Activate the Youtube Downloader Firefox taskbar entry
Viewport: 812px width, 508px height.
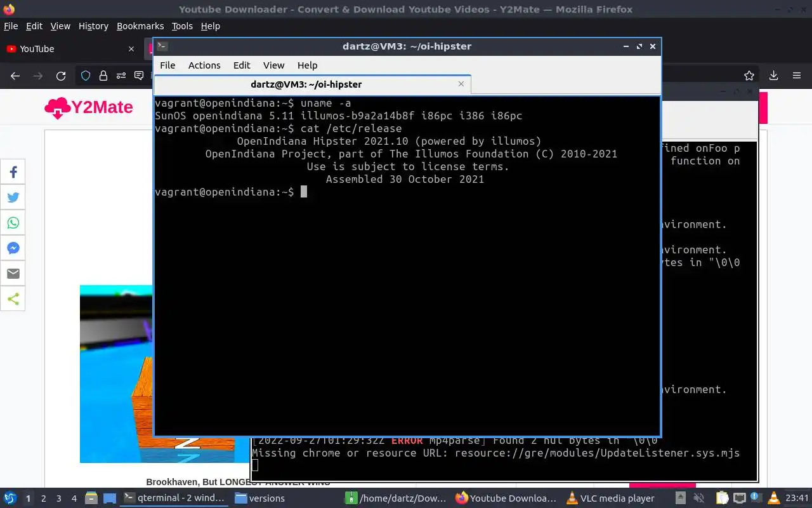pyautogui.click(x=506, y=498)
